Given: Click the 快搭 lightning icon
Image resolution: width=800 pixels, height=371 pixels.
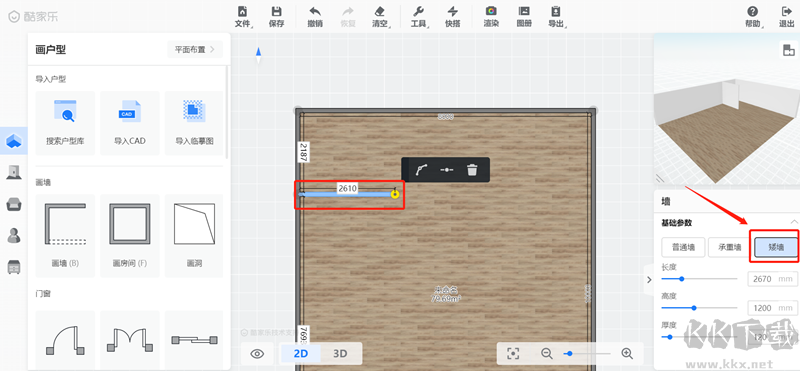Looking at the screenshot, I should (452, 12).
